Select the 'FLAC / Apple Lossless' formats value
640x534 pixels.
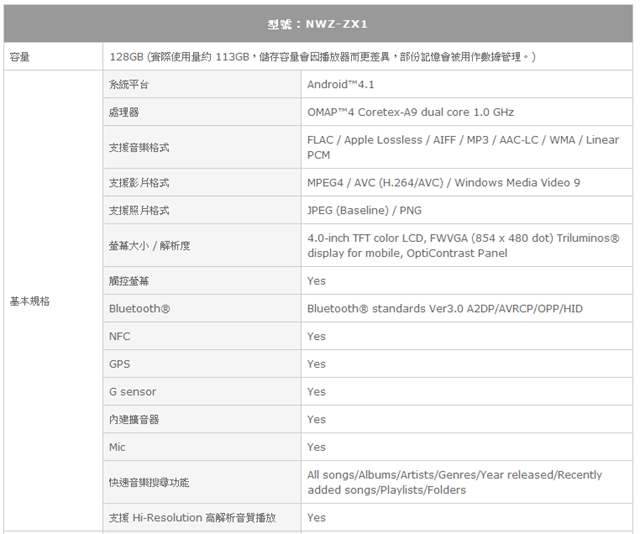coord(463,147)
